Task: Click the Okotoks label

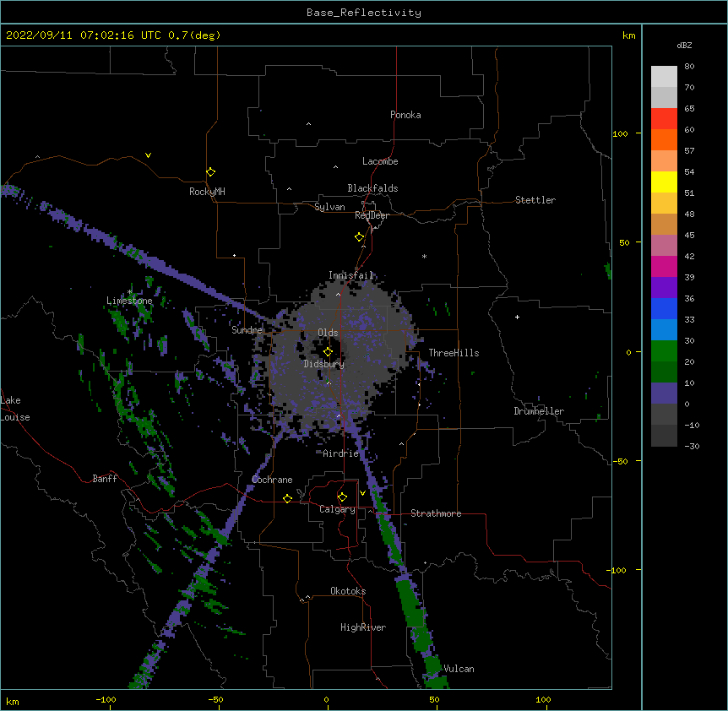Action: [348, 591]
